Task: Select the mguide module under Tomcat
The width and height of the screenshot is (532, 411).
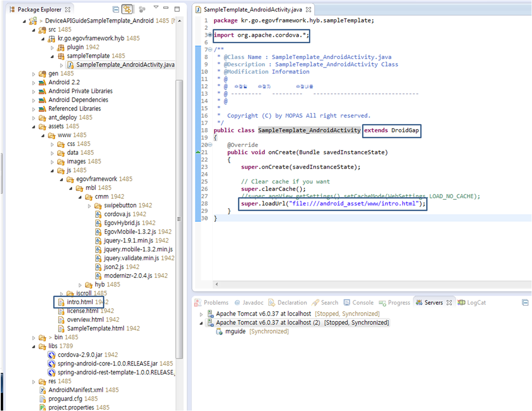Action: tap(235, 331)
